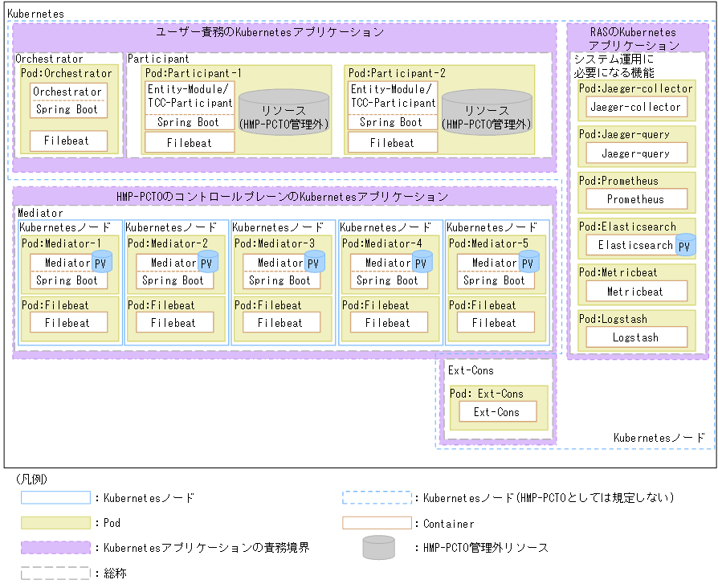
Task: Select the PV icon in Pod:Mediator-5
Action: pos(529,262)
